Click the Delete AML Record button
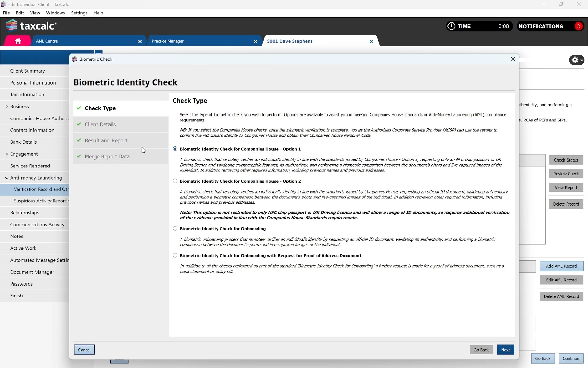This screenshot has height=368, width=588. [561, 296]
